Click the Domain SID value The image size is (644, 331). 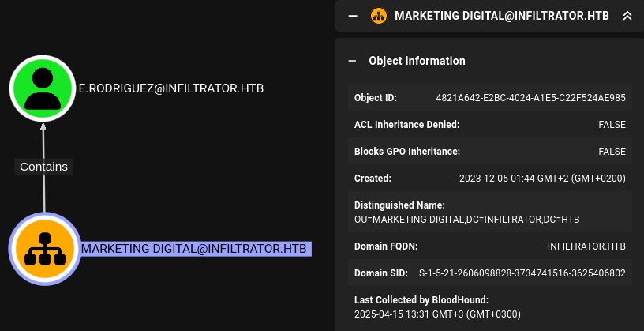tap(522, 273)
